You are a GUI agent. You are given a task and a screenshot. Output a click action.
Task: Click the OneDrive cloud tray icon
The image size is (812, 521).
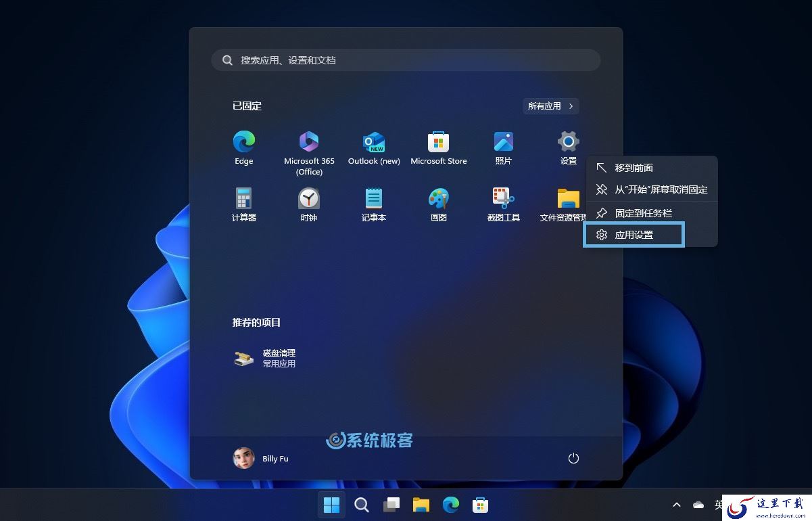698,505
